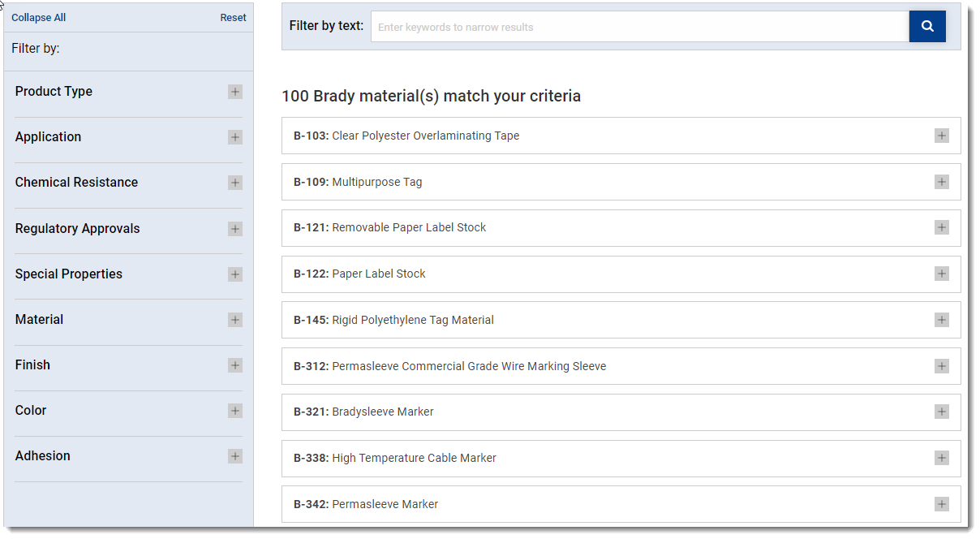
Task: Expand the Color filter plus icon
Action: click(x=235, y=411)
